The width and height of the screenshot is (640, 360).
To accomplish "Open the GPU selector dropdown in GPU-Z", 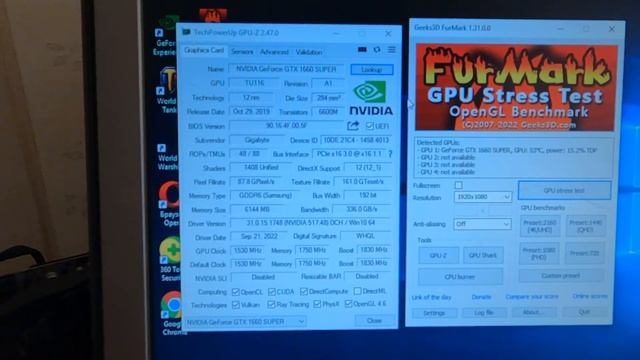I will [245, 322].
